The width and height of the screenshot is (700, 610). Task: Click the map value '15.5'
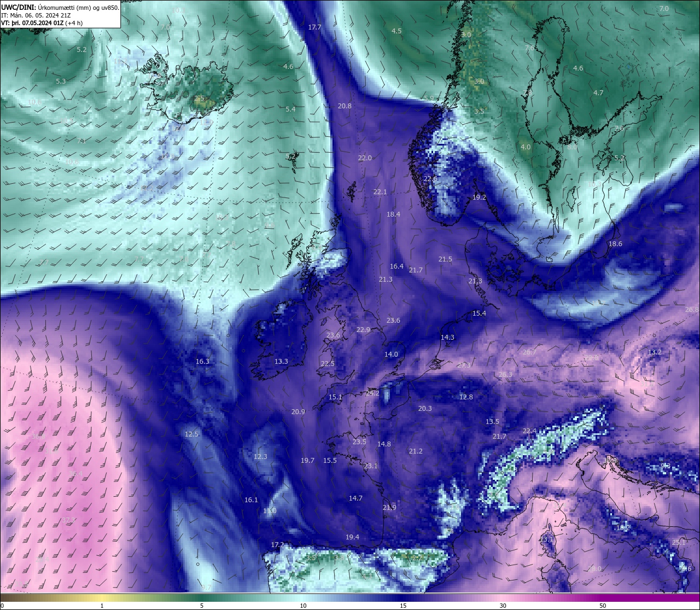pos(330,460)
